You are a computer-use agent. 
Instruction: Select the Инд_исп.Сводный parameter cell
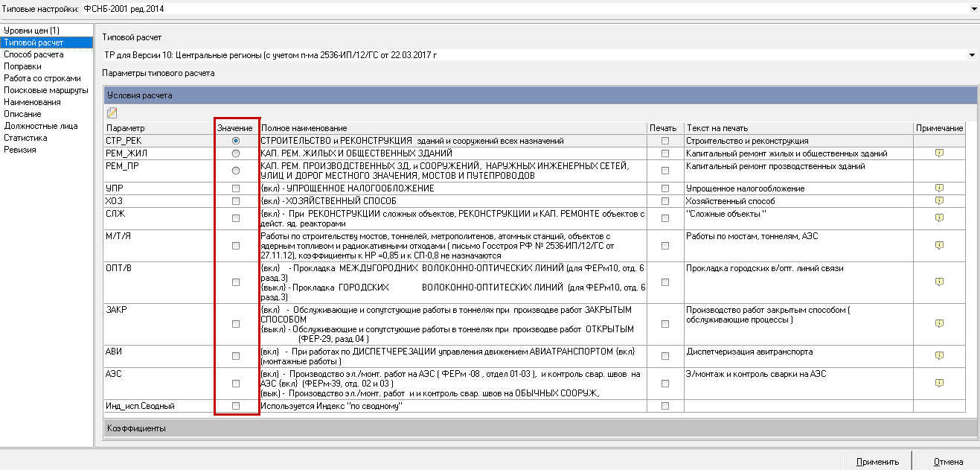(x=158, y=406)
